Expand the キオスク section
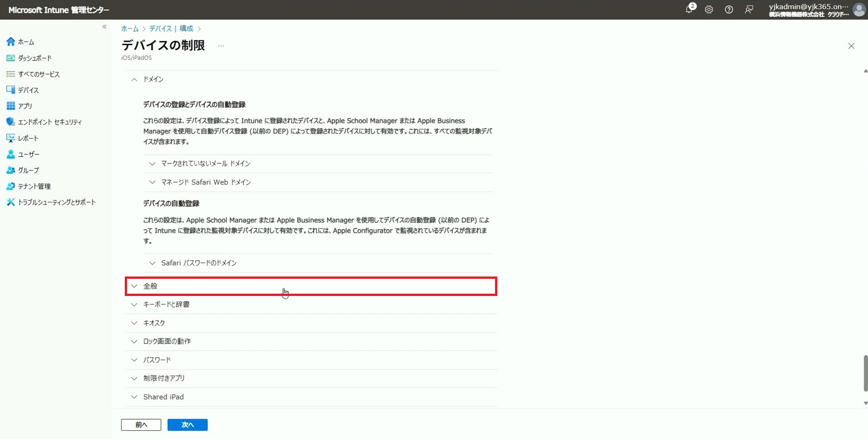 pos(154,323)
